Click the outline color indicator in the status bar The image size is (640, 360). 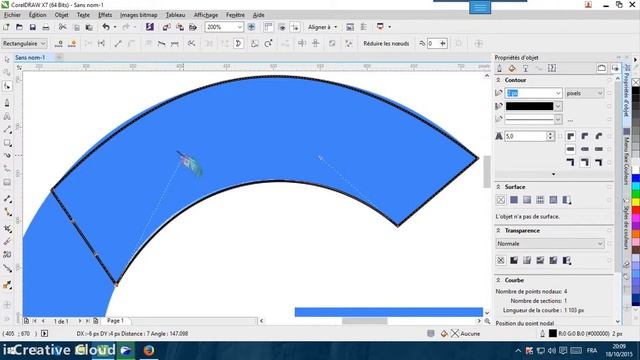coord(553,333)
